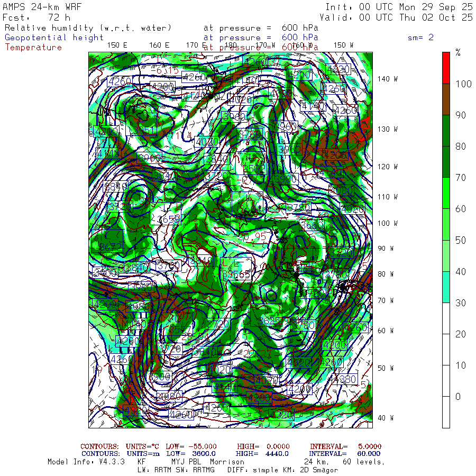This screenshot has width=476, height=476.
Task: Click 'Relative humidity (w.r.t. water)' label
Action: 88,28
